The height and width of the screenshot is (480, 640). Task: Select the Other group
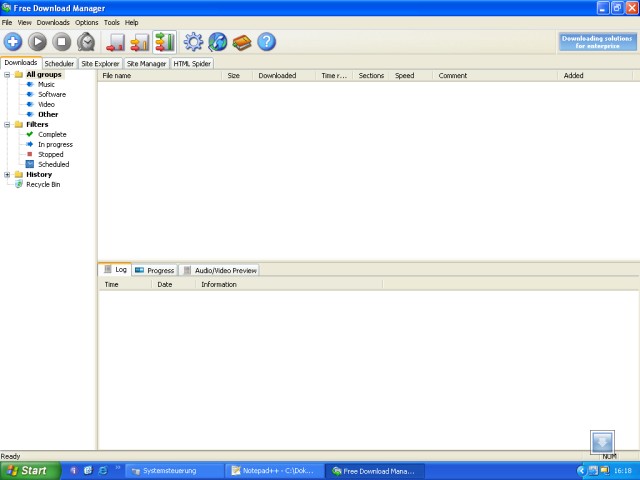(x=48, y=114)
